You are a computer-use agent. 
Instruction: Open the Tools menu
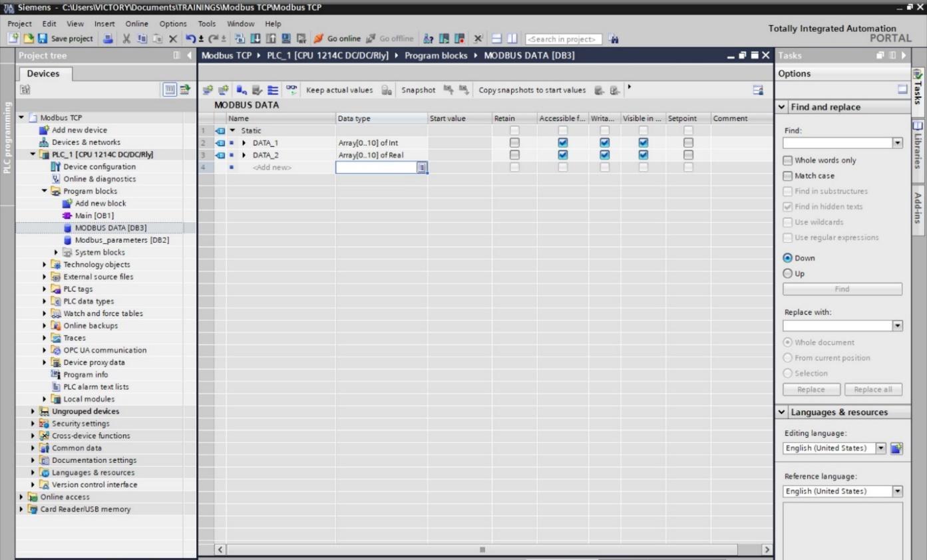pos(208,24)
